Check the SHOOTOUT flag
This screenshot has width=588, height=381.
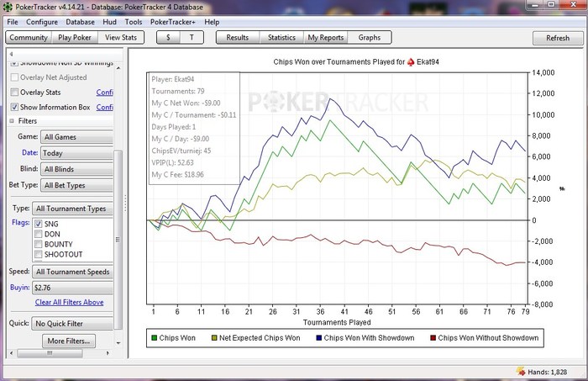tap(39, 254)
